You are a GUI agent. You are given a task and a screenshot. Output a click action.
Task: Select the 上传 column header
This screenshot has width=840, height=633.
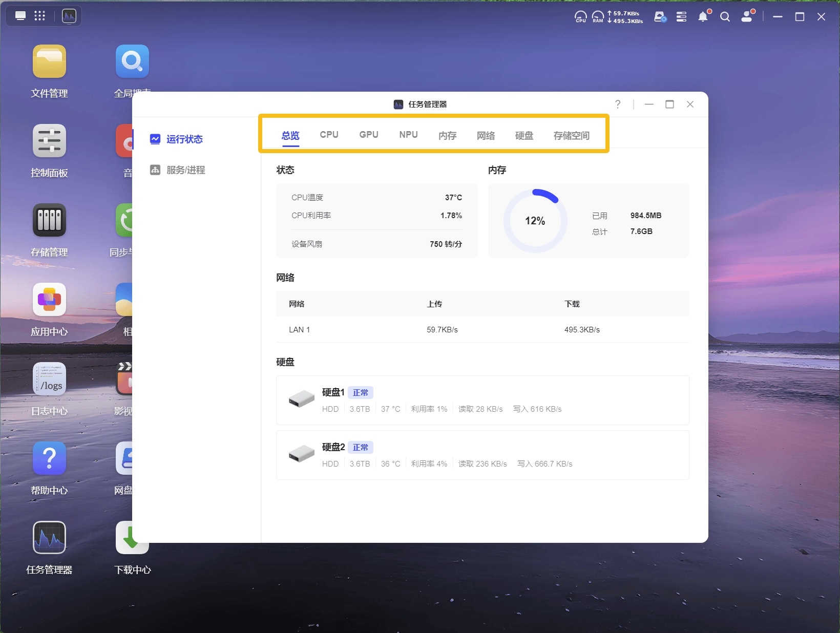point(434,304)
